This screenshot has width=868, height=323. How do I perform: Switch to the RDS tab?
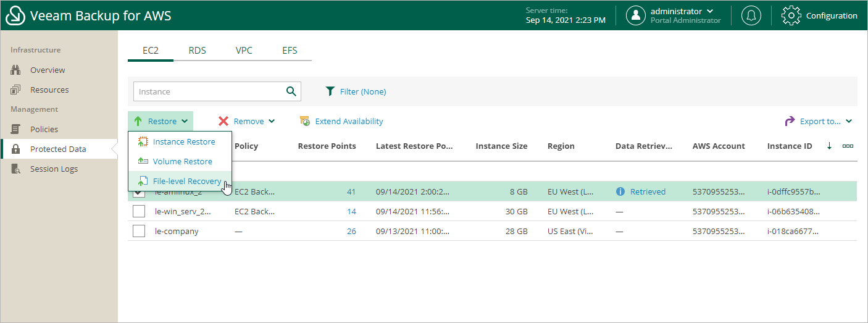[x=198, y=51]
